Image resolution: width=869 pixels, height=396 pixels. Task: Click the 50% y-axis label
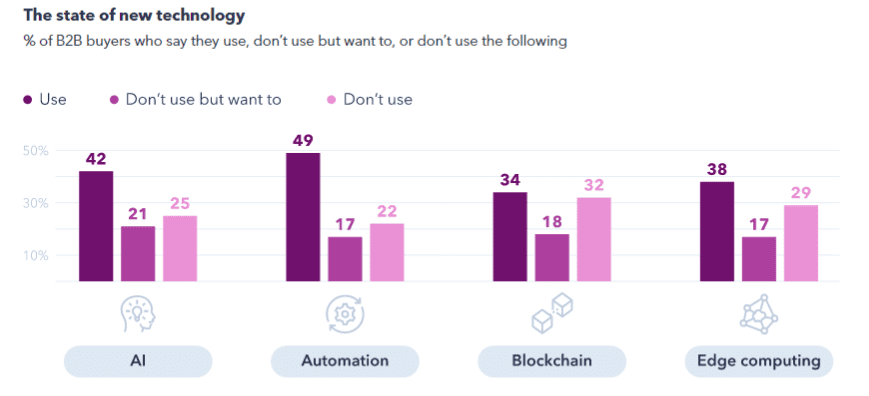click(x=35, y=151)
